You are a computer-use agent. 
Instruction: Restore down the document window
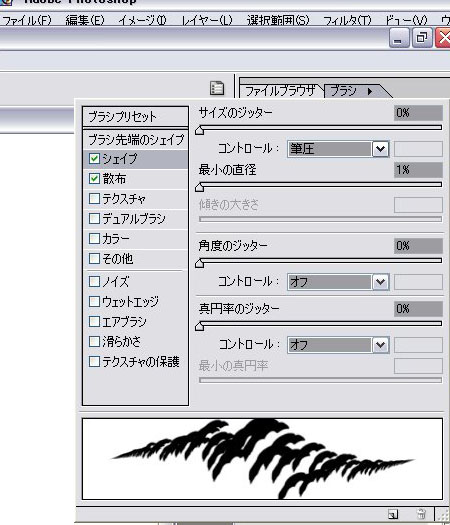pos(422,38)
